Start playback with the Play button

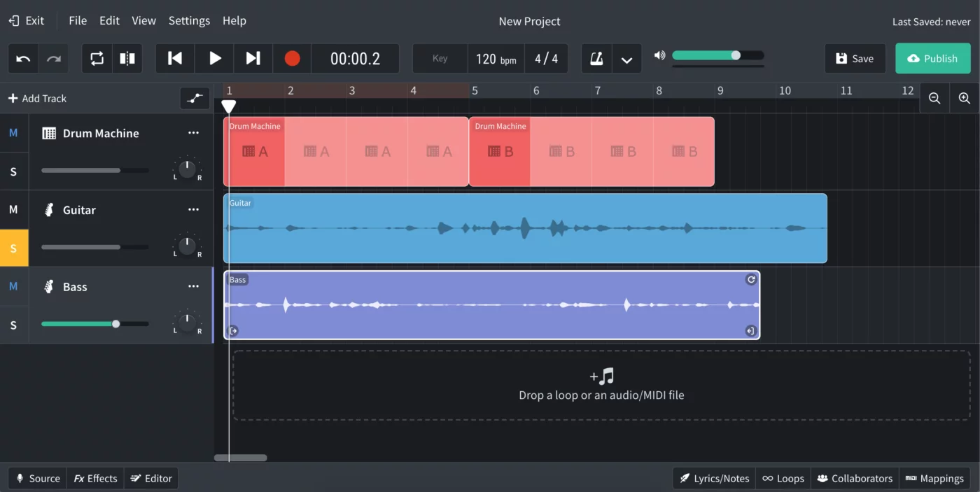click(215, 59)
